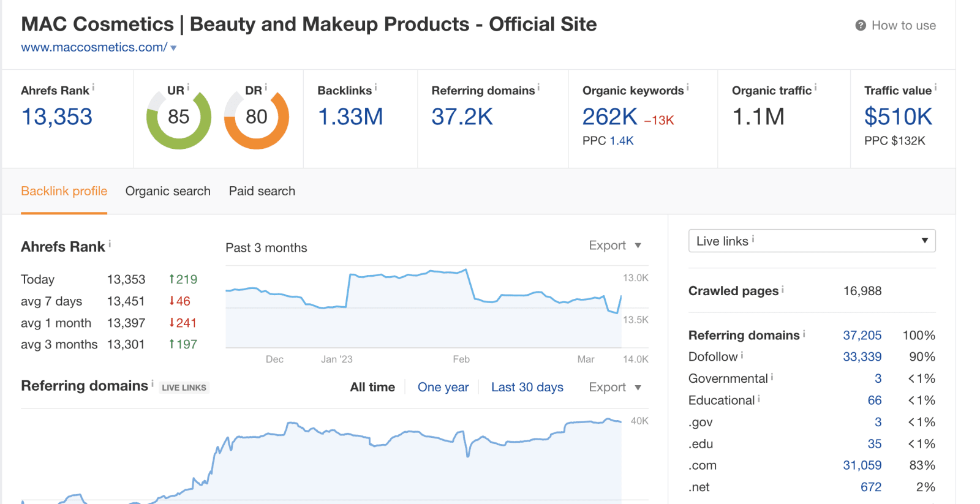Click the 33,339 Dofollow domains count
The width and height of the screenshot is (980, 504).
(x=862, y=357)
